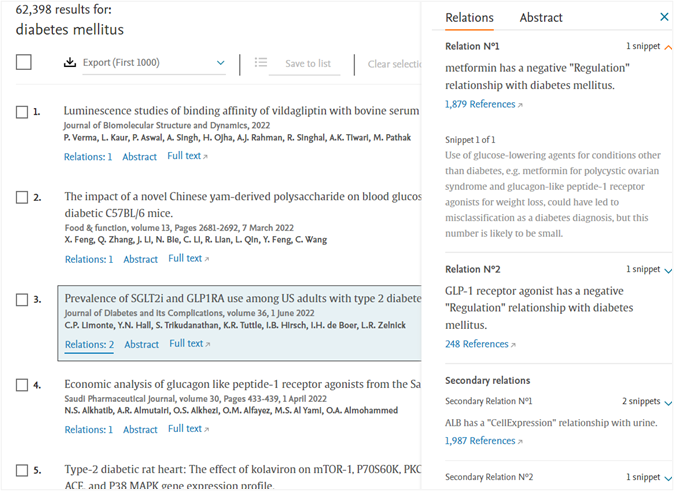Open the SGLT2i and GLP1RA article title
Screen dimensions: 674x491
tap(243, 298)
